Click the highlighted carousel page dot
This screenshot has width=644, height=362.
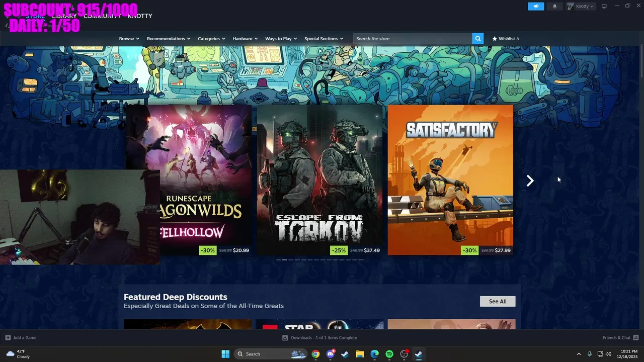pos(284,260)
